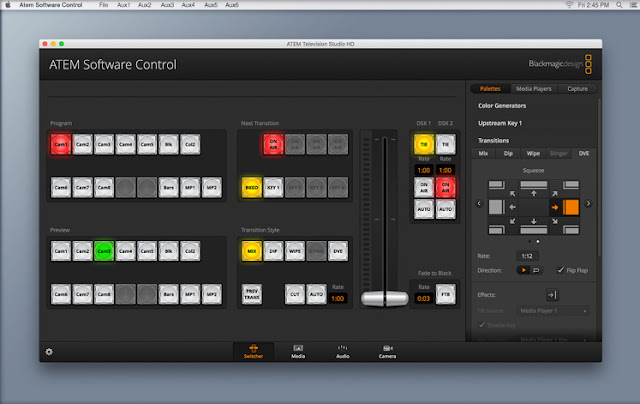
Task: Click the Blackmagicdesign logo
Action: (560, 64)
